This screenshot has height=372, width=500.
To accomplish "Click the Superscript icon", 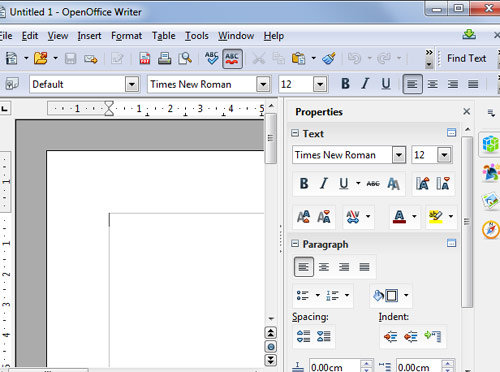I will [x=303, y=217].
